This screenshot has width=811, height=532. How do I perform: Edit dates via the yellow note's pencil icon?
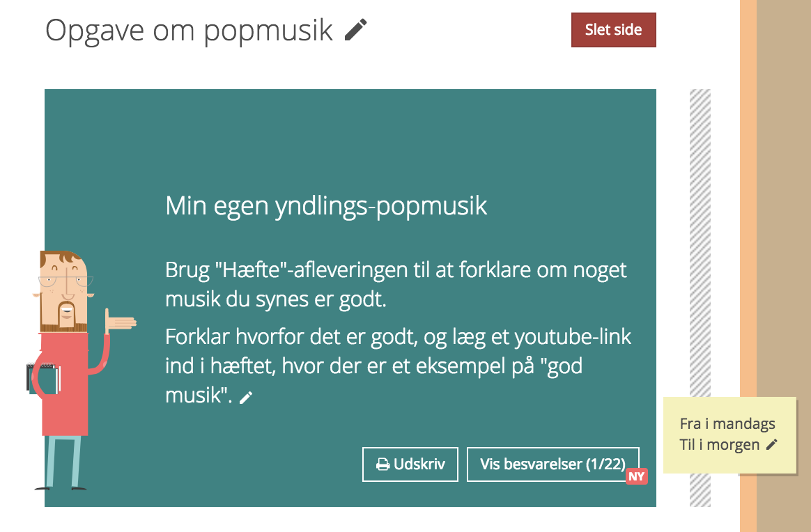pos(772,445)
